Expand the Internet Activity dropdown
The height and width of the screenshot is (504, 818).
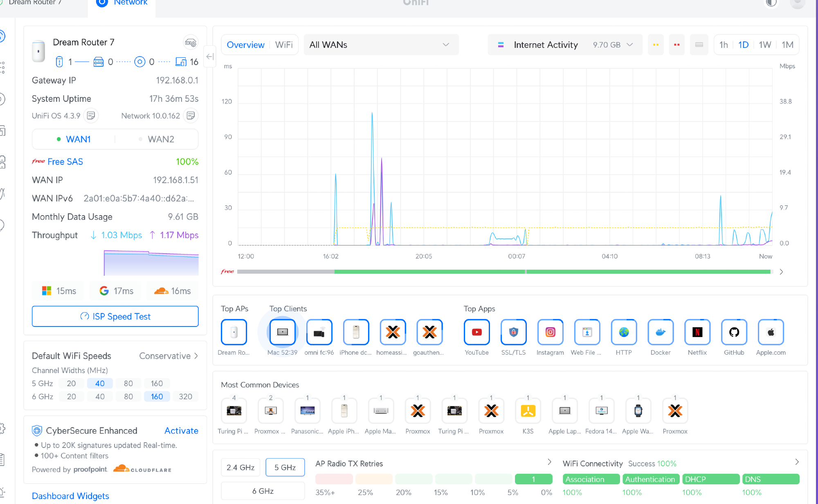(x=564, y=45)
